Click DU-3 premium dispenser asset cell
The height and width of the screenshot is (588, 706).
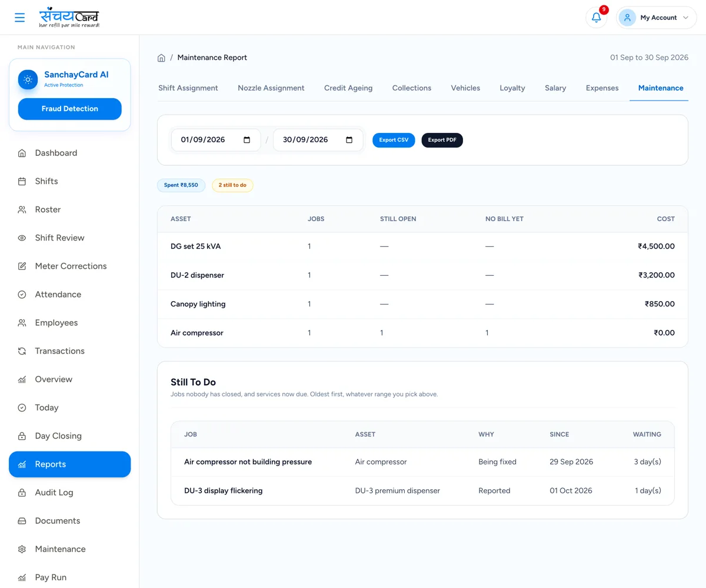(x=398, y=491)
